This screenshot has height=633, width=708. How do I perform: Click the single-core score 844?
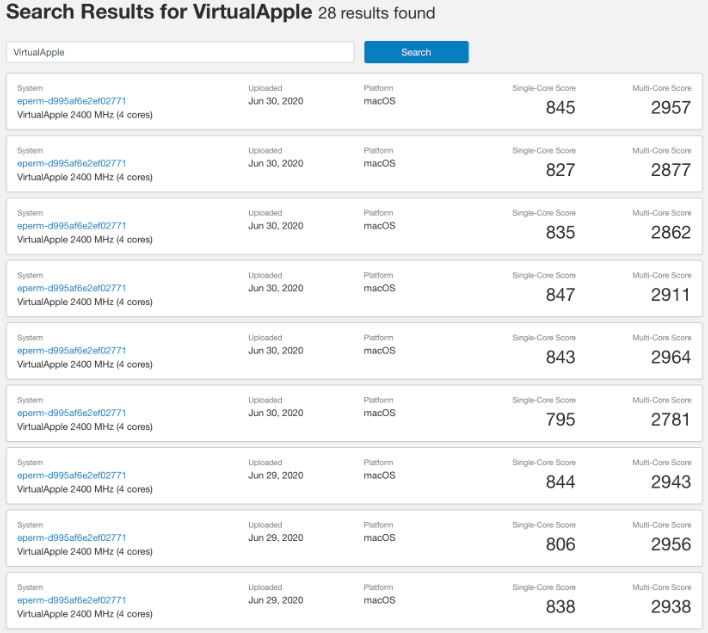tap(560, 482)
